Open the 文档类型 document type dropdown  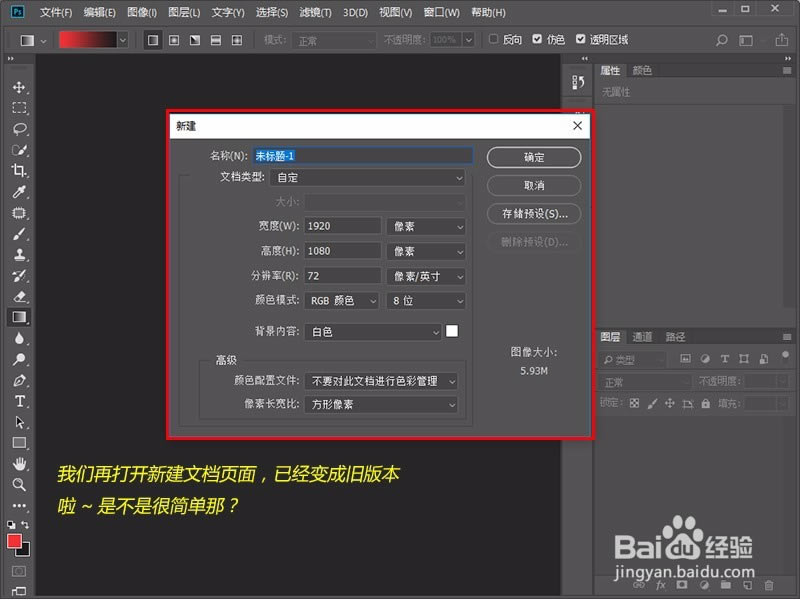367,176
